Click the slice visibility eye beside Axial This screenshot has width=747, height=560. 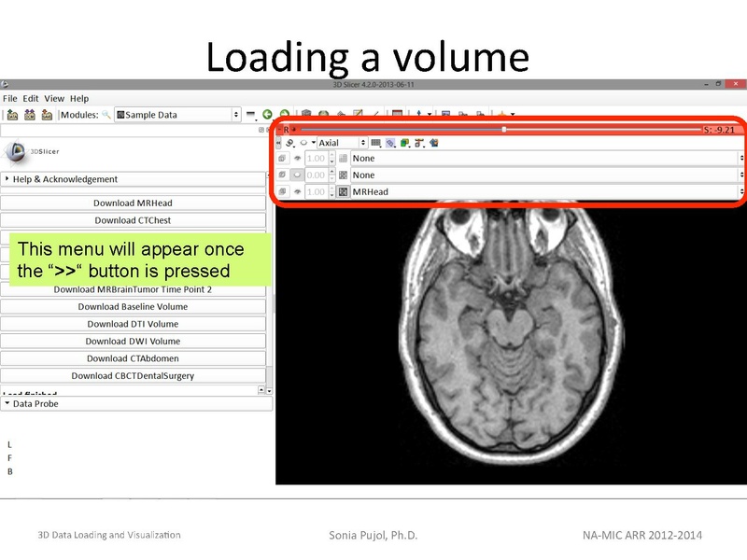(303, 143)
